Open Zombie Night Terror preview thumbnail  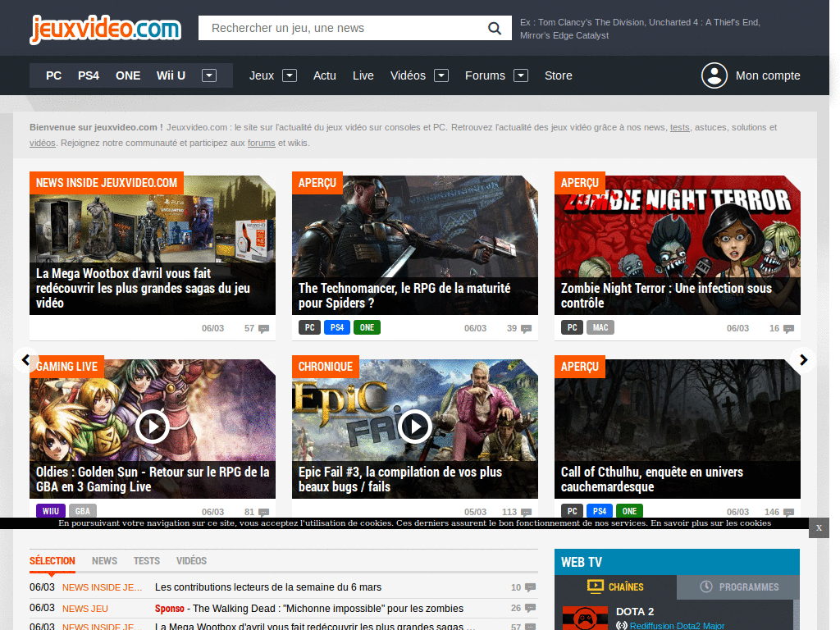pos(677,244)
